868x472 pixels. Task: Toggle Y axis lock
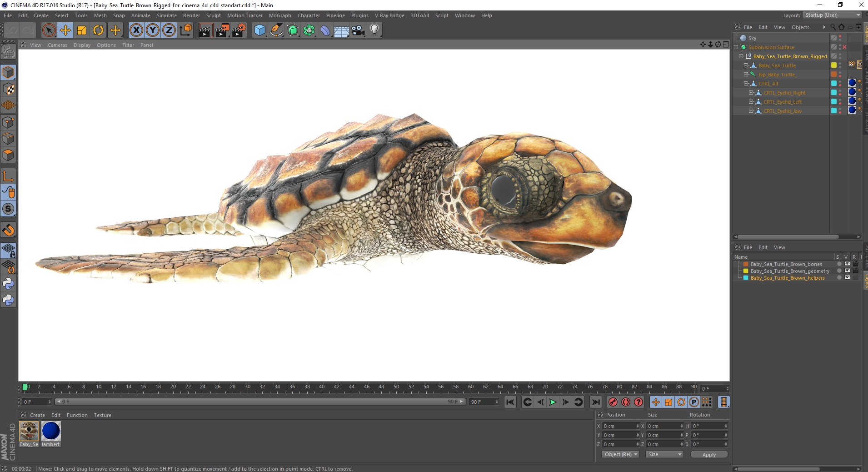(x=153, y=30)
